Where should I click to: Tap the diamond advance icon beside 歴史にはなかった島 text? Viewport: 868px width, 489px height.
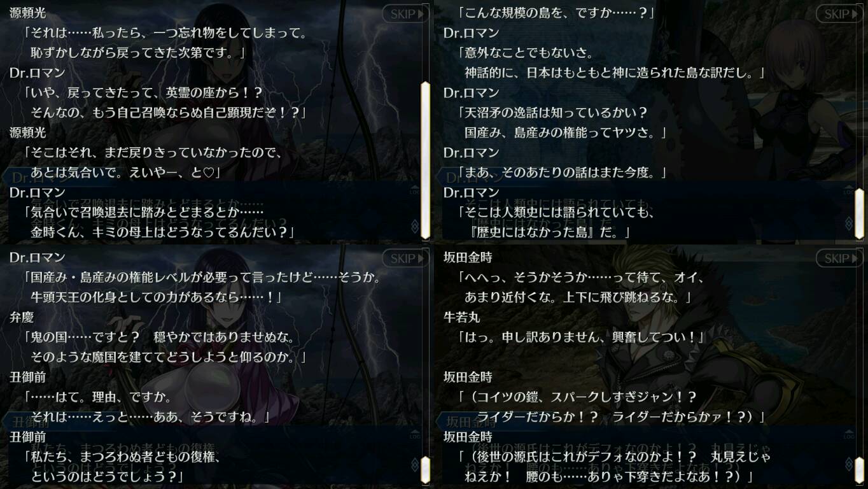coord(848,224)
